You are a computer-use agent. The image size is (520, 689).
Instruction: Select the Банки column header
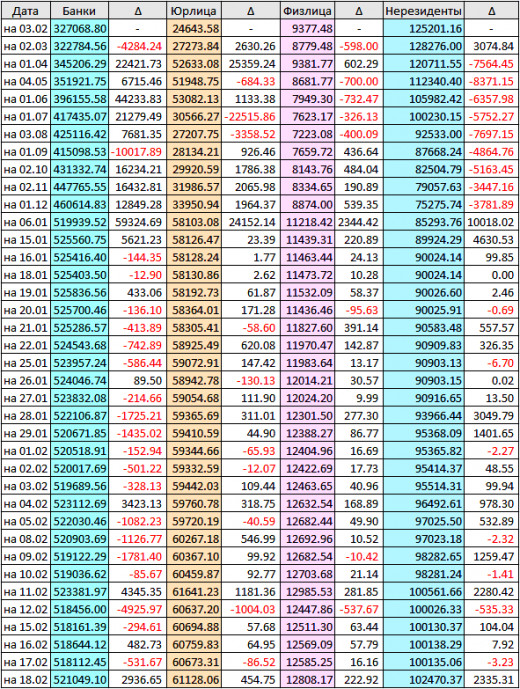tap(80, 11)
